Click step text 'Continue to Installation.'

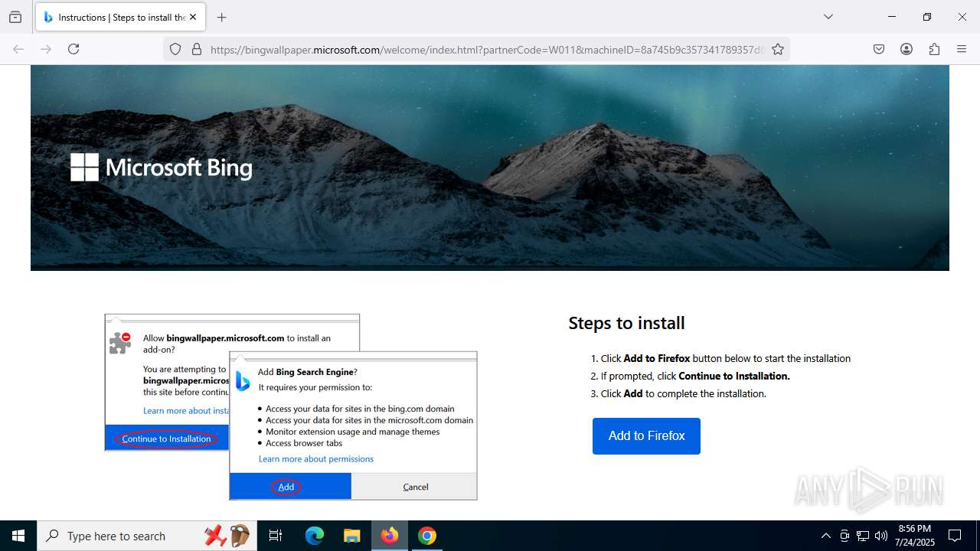(733, 376)
